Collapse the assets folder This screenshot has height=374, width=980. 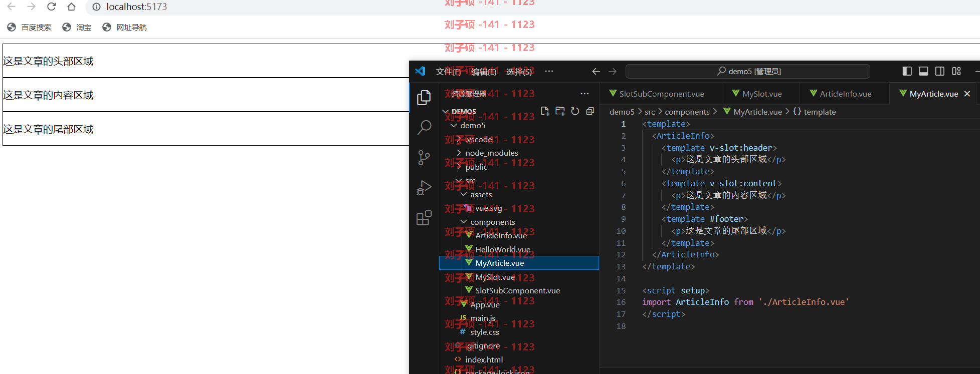tap(464, 195)
